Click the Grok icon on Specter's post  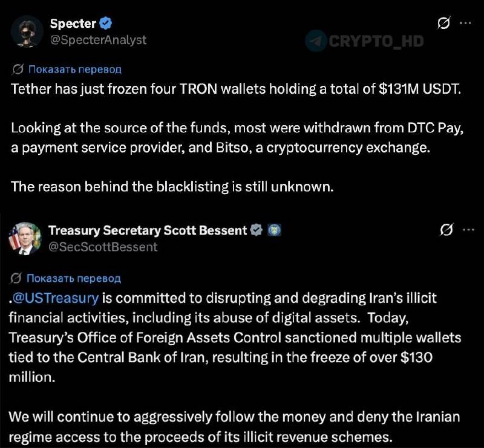[x=444, y=23]
